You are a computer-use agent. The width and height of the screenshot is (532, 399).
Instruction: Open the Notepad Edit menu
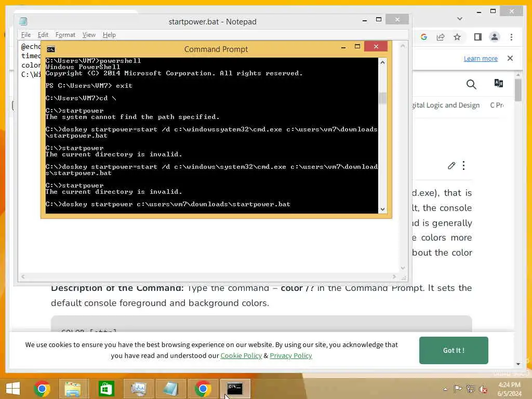tap(43, 35)
